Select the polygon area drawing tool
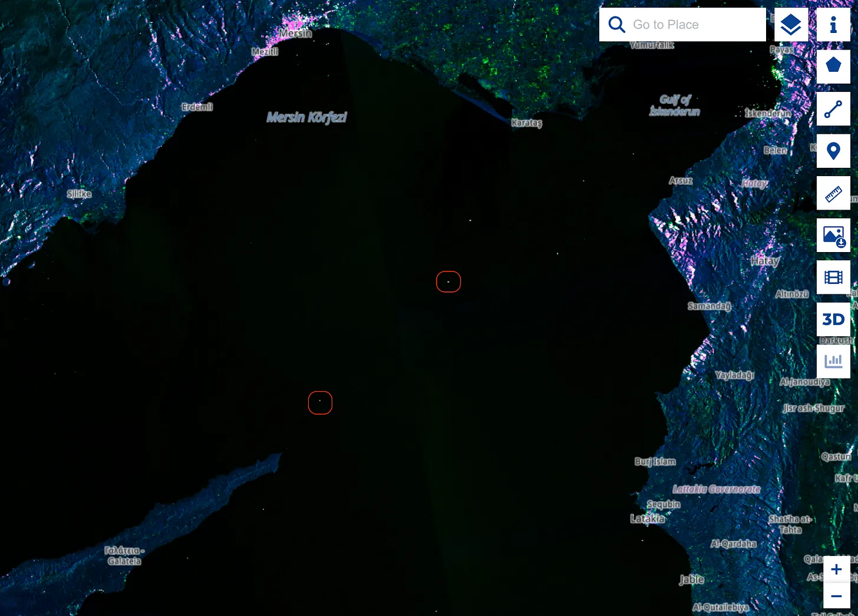This screenshot has height=616, width=858. pyautogui.click(x=833, y=67)
